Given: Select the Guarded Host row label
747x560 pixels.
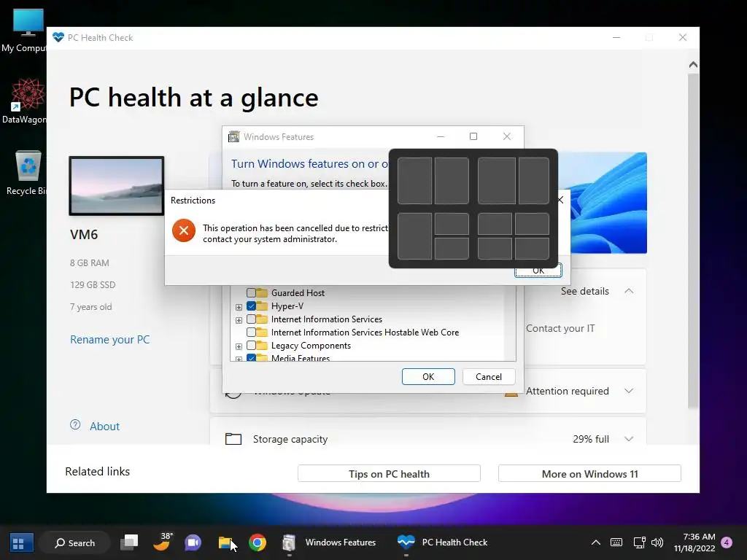Looking at the screenshot, I should 298,293.
